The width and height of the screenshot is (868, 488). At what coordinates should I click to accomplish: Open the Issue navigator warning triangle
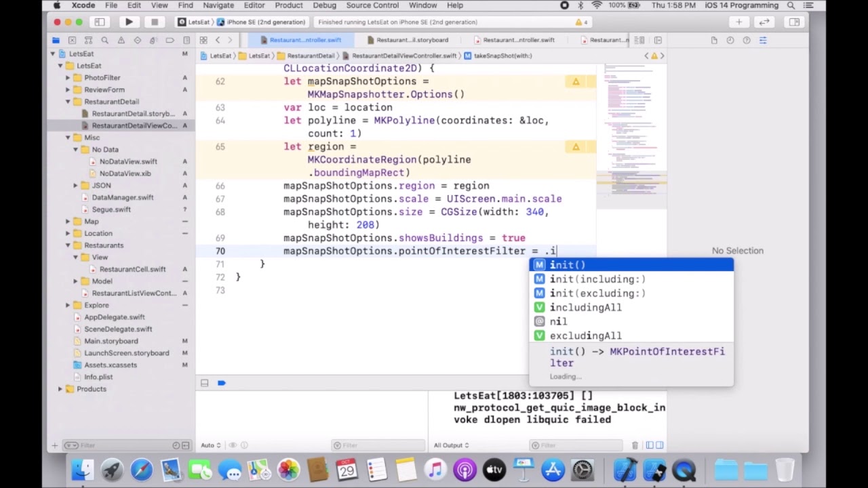point(121,40)
